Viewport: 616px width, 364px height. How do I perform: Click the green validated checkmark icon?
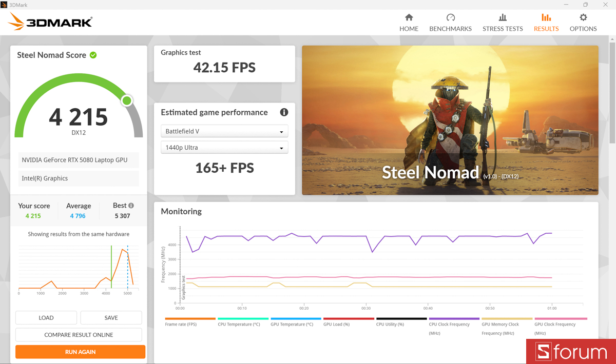click(x=93, y=55)
